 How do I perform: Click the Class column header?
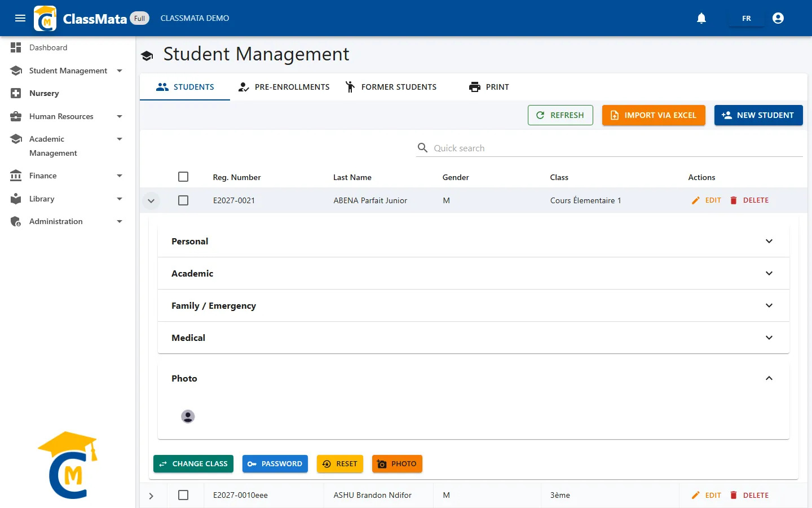tap(559, 177)
